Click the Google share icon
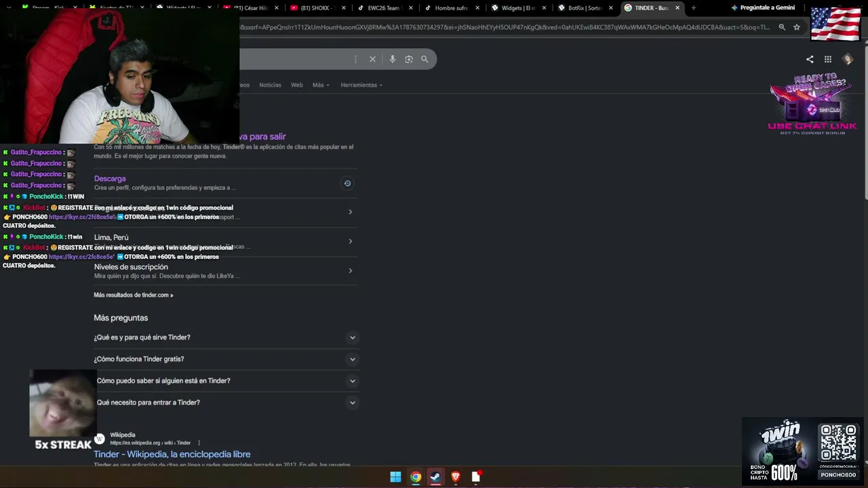Viewport: 868px width, 488px height. (810, 59)
